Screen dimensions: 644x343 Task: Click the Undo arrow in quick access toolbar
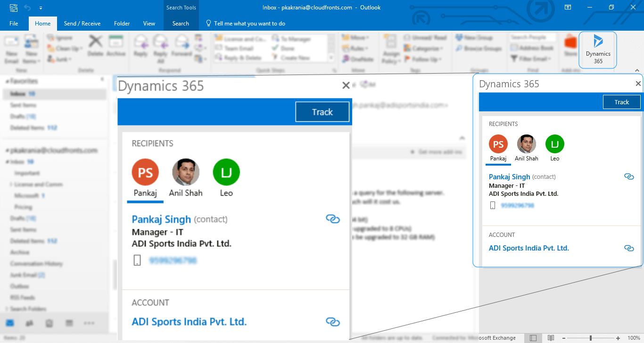[x=27, y=8]
